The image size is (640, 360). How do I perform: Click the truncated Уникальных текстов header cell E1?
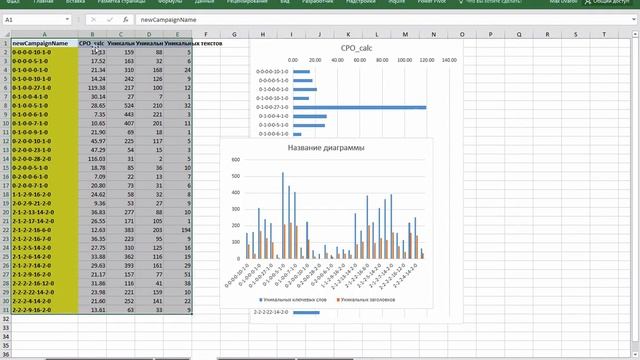(x=178, y=43)
